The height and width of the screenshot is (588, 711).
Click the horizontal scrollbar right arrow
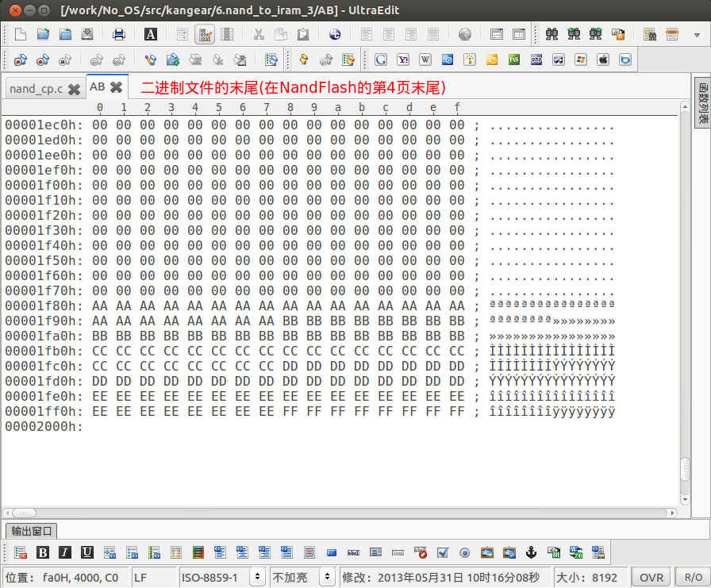(673, 513)
